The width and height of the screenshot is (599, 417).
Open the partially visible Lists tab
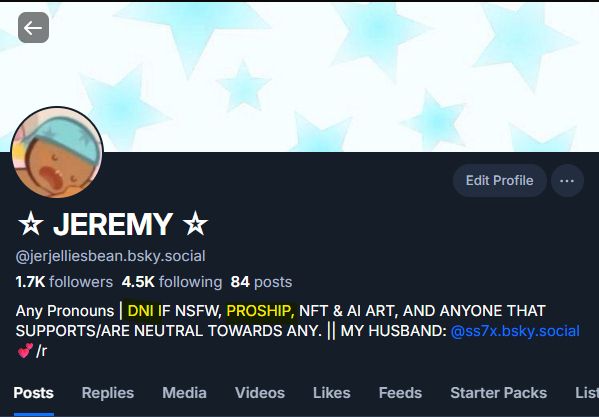click(x=587, y=393)
